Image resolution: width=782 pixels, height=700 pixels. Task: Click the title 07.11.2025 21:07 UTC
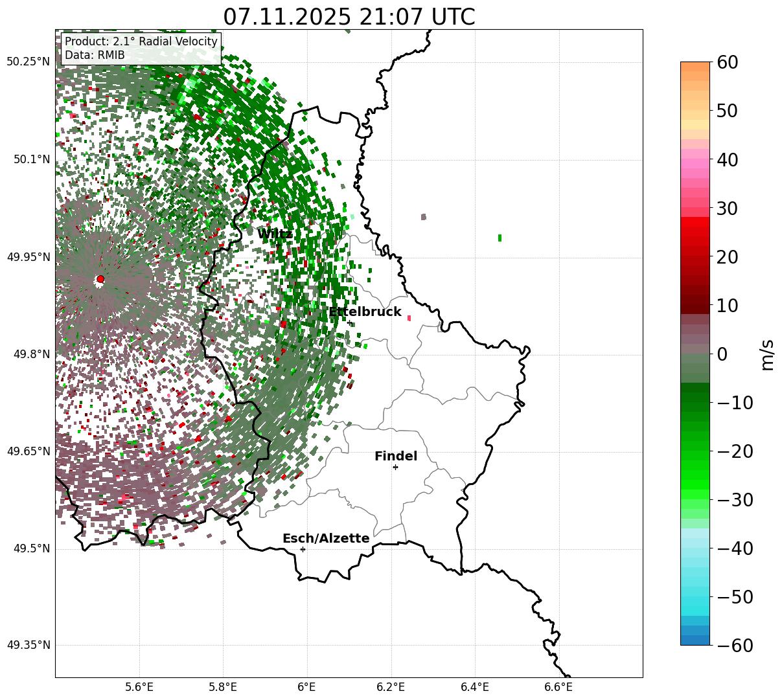pos(349,16)
